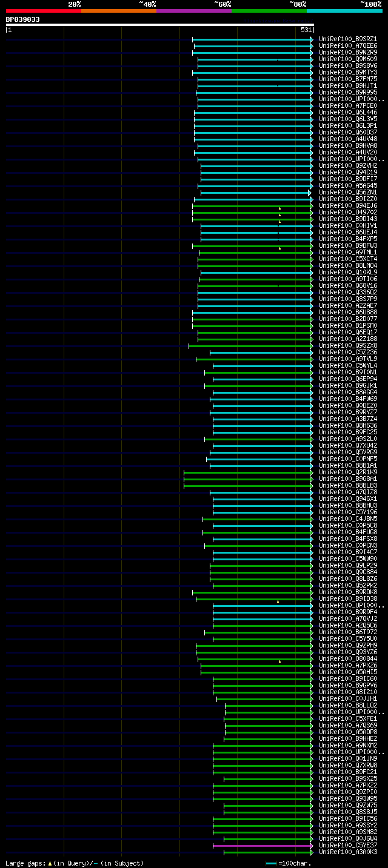Viewport: 388px width, 868px height.
Task: Select the UniRef100_B7FM75 label
Action: pos(348,79)
